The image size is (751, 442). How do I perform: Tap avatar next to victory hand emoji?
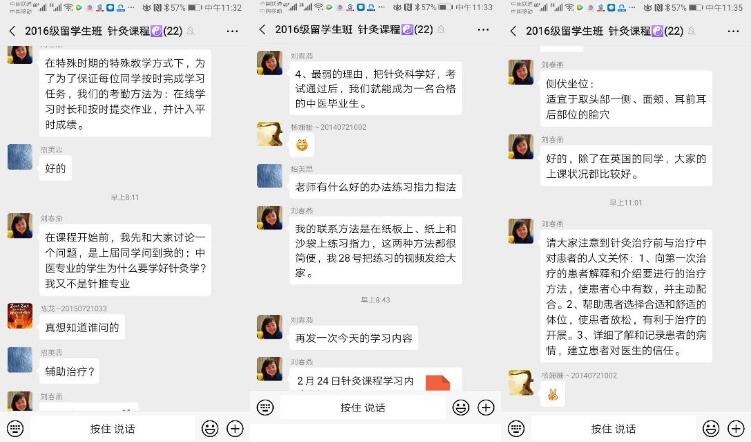(521, 383)
